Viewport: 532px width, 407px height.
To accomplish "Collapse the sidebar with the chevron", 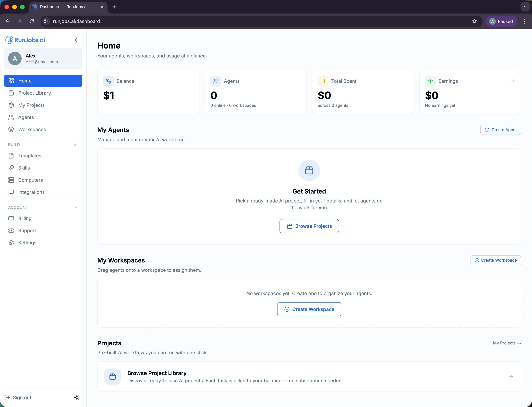I will [x=76, y=40].
